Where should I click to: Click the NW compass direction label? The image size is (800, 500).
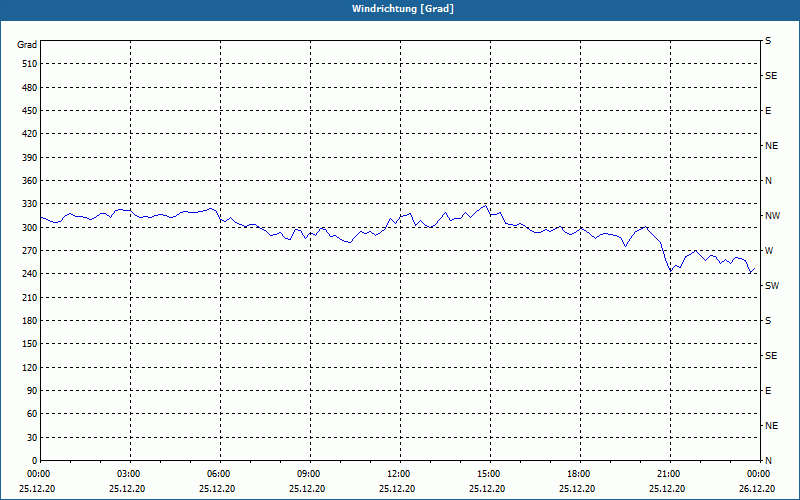(x=772, y=216)
